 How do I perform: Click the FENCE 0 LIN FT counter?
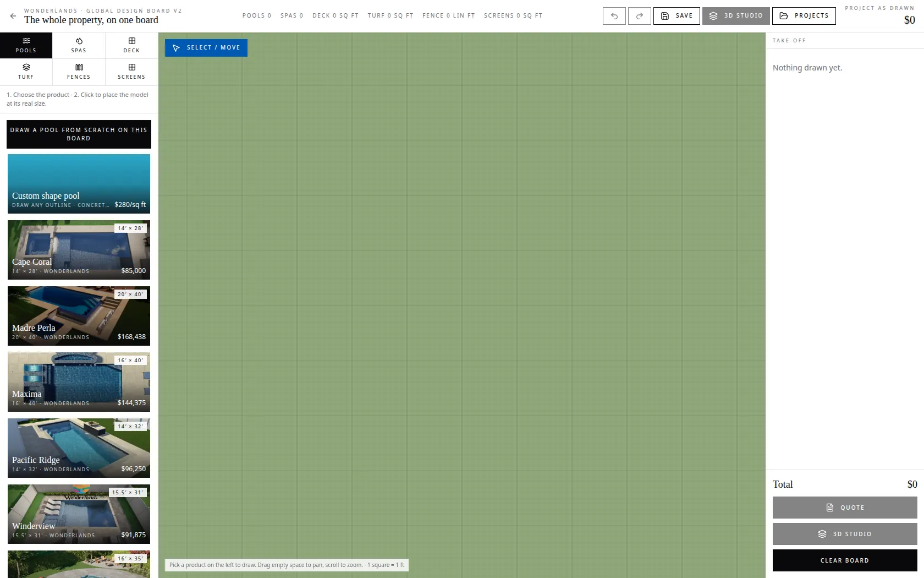coord(449,16)
